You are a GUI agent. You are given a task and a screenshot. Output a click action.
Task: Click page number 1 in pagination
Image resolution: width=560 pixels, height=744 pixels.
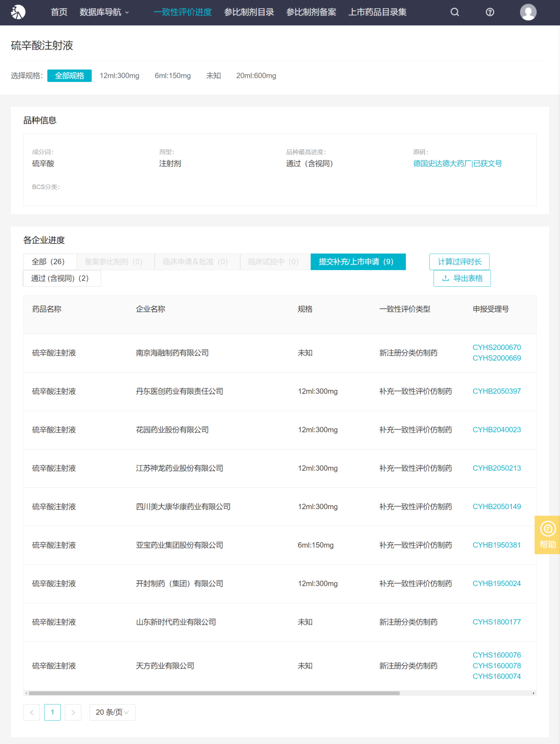point(52,712)
